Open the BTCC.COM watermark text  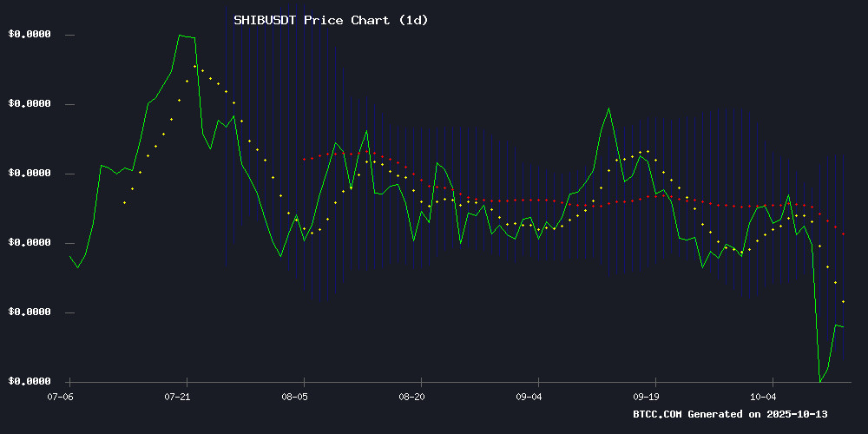pyautogui.click(x=658, y=415)
